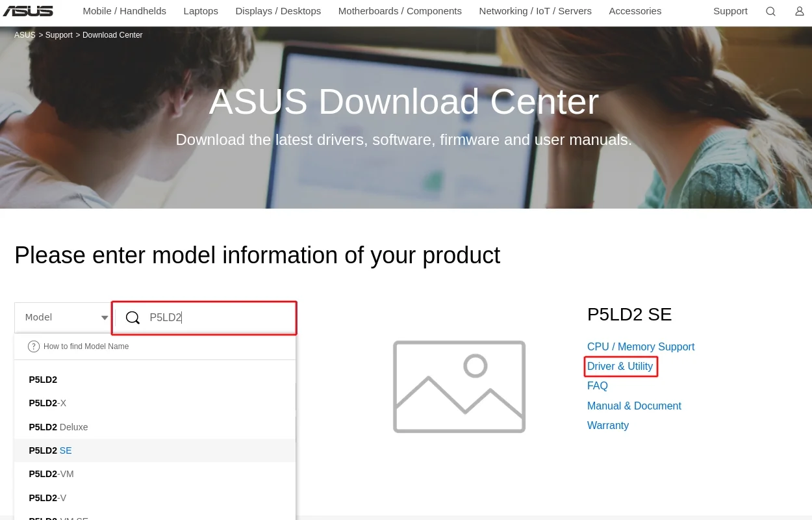Expand the Model dropdown arrow

[105, 318]
